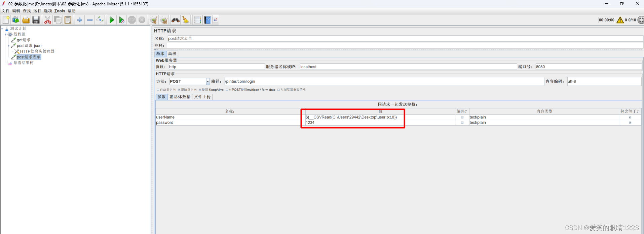Select the 消息体数据 tab
644x234 pixels.
(x=180, y=97)
